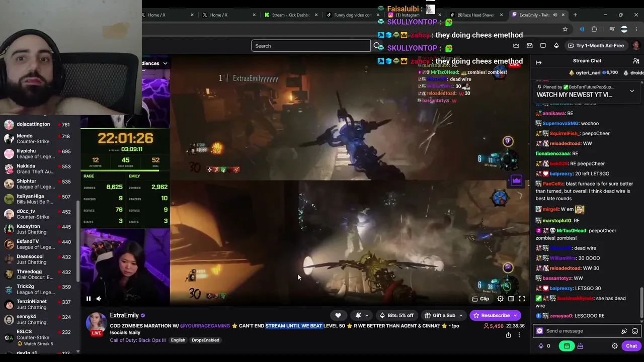Open the Bits cheer icon in chat input
The image size is (644, 362).
(x=624, y=331)
